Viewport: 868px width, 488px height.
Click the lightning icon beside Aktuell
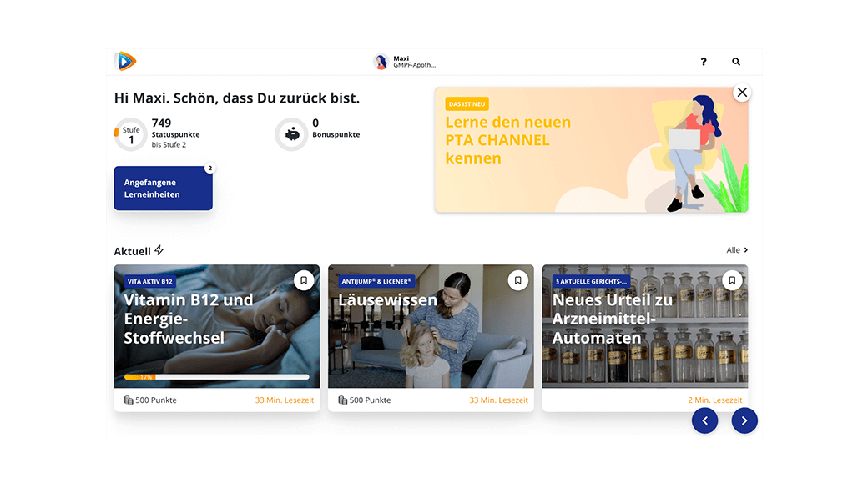(x=159, y=250)
